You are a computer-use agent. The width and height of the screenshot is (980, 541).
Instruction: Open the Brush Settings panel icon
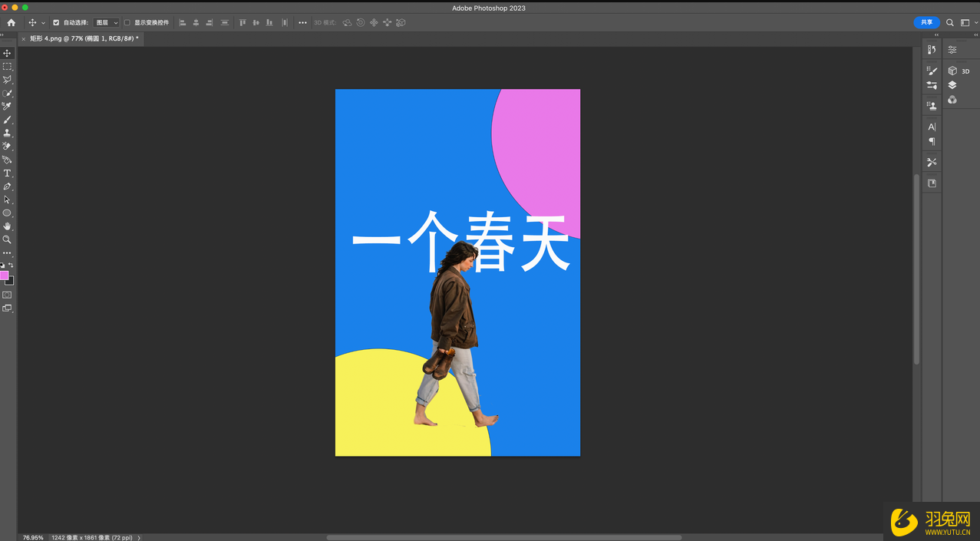point(932,85)
